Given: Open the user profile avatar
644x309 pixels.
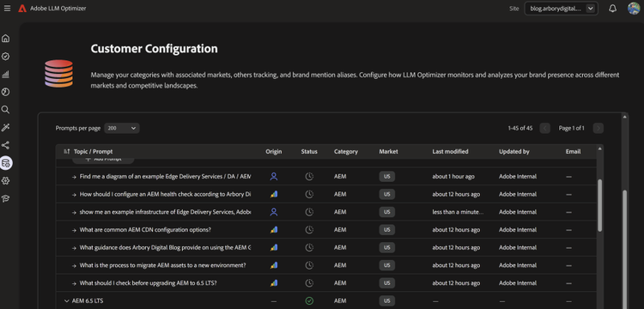Looking at the screenshot, I should 634,9.
